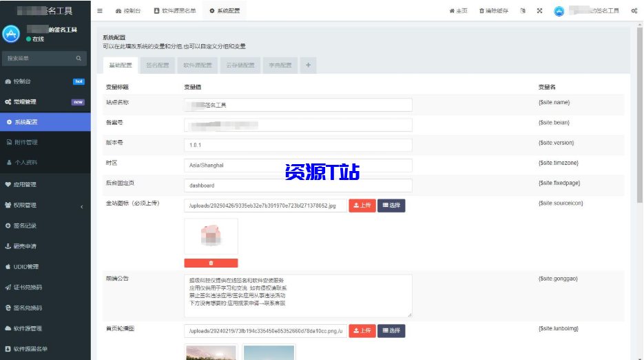This screenshot has width=644, height=360.
Task: Click the {$site.fixedpage} variable text
Action: pos(559,183)
